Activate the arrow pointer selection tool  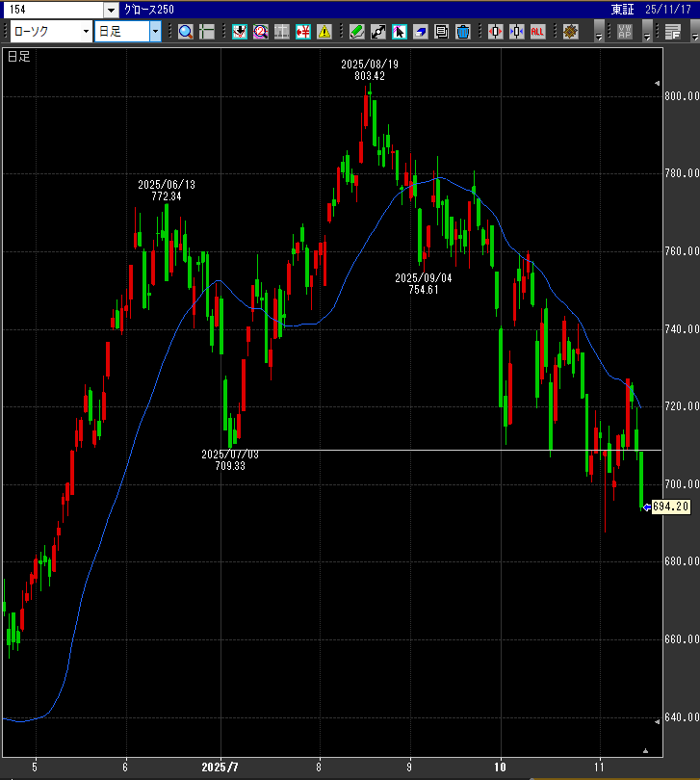point(399,32)
